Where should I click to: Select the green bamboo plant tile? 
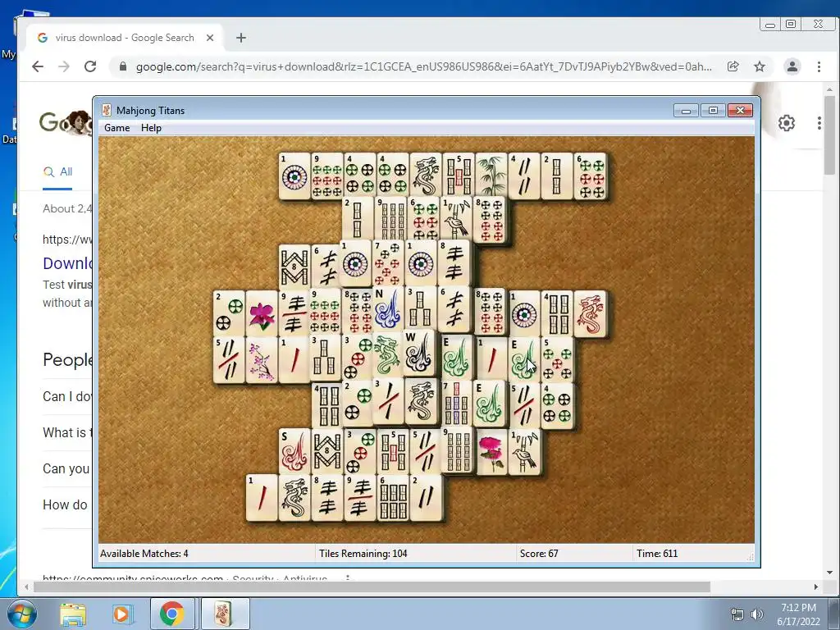(x=491, y=176)
